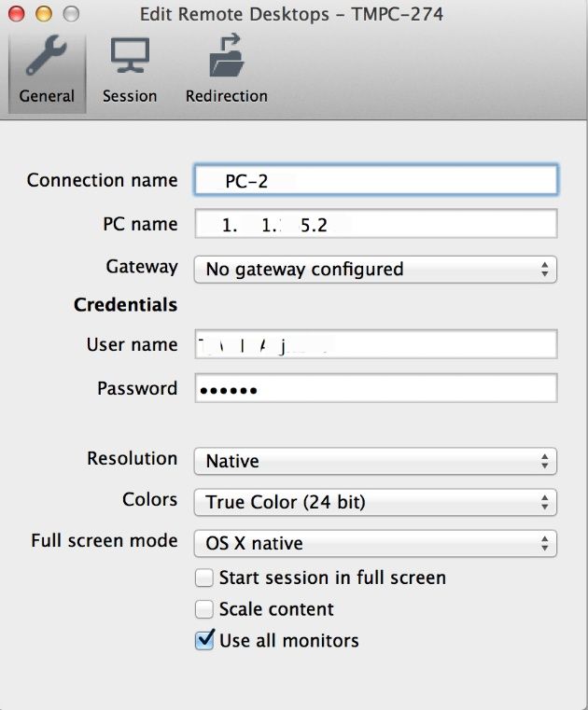Click the gray zoom window button

pos(71,14)
